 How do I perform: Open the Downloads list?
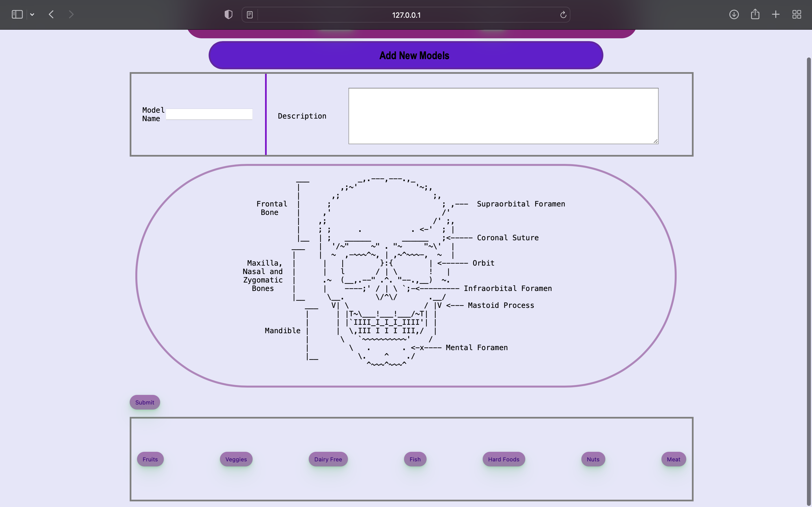point(734,14)
